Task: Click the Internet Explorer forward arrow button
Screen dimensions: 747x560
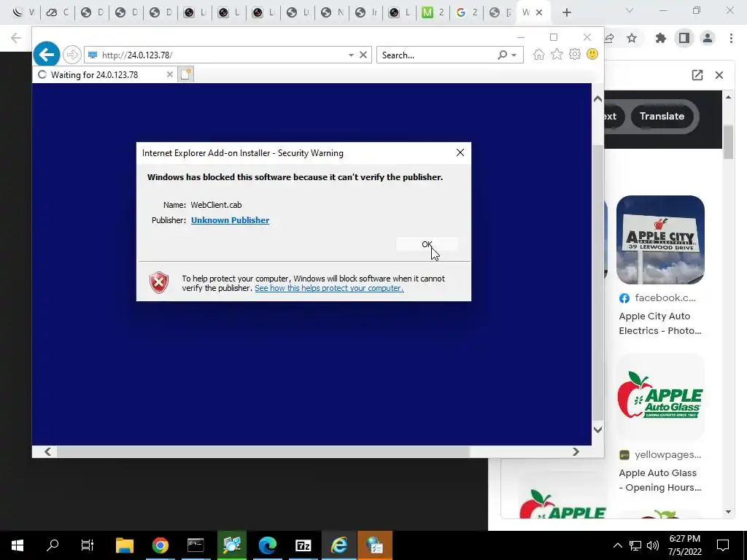Action: point(72,55)
